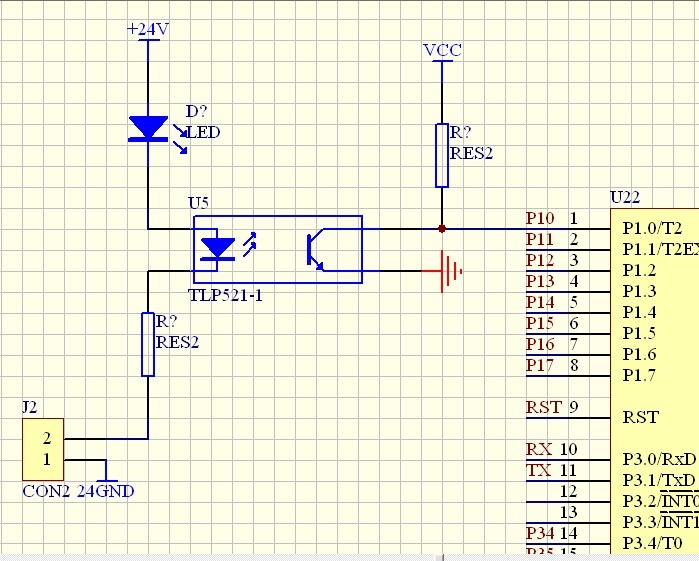Image resolution: width=699 pixels, height=561 pixels.
Task: Click the red ground symbol
Action: point(449,270)
